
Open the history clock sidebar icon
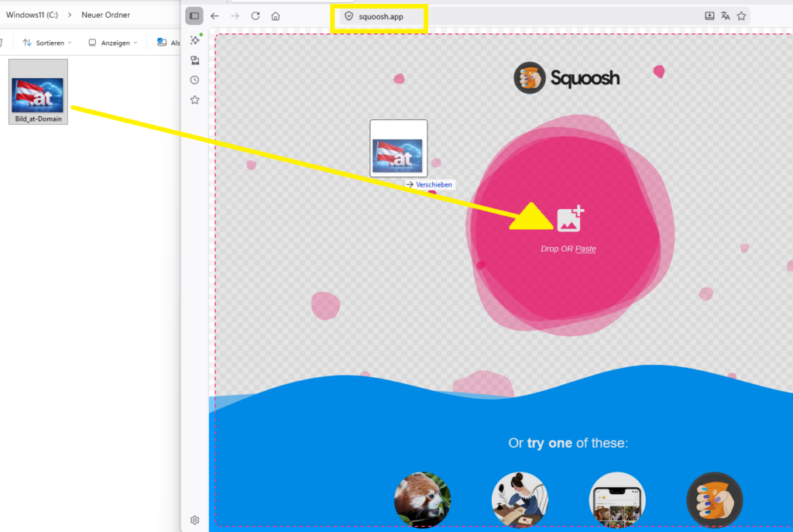pos(194,80)
